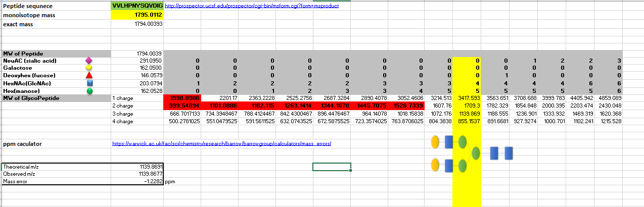Select the upper yellow oval in glycan diagram
The image size is (644, 207).
[435, 142]
